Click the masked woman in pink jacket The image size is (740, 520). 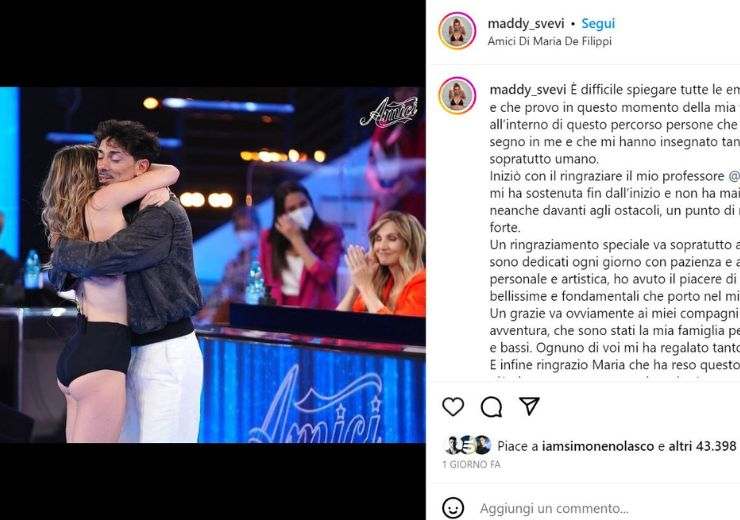(x=300, y=245)
